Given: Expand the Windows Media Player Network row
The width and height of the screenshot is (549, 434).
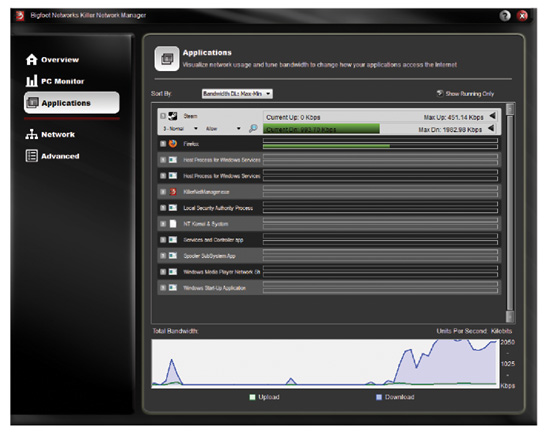Looking at the screenshot, I should coord(163,272).
